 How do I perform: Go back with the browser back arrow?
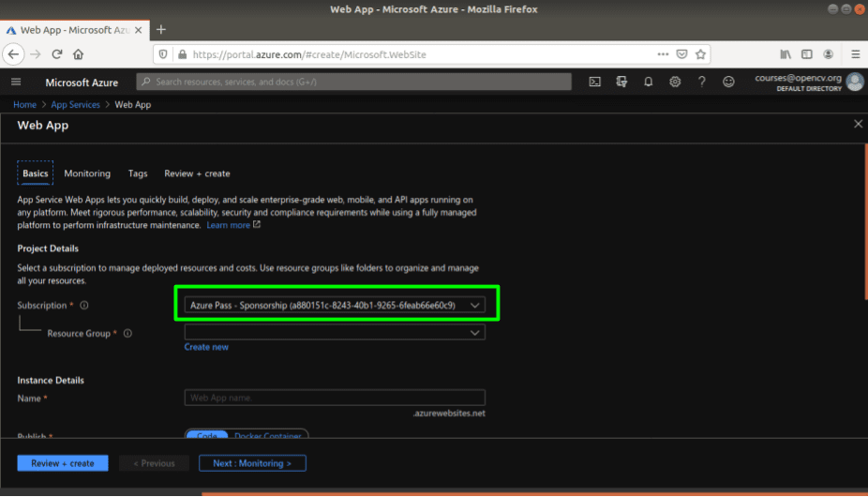13,54
